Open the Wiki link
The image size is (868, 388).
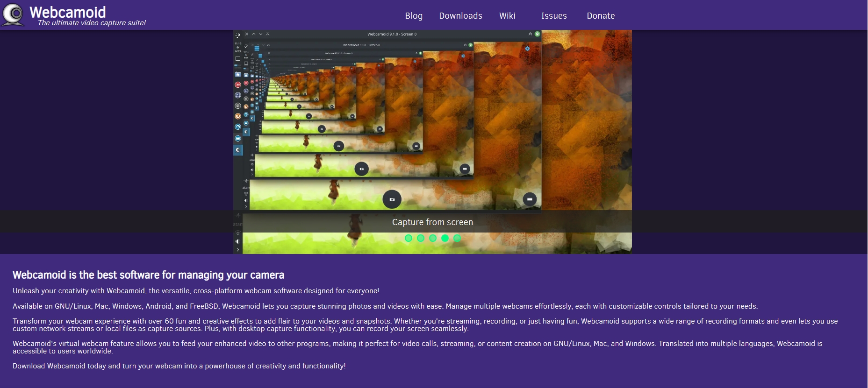point(507,15)
